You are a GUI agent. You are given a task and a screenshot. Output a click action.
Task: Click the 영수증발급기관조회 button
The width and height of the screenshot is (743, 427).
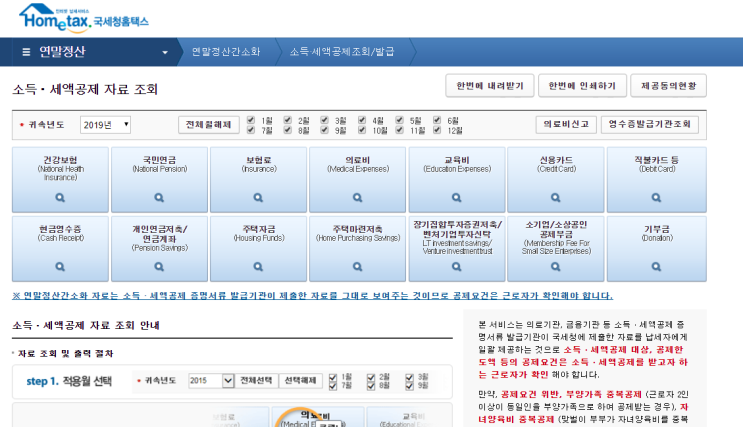coord(650,124)
